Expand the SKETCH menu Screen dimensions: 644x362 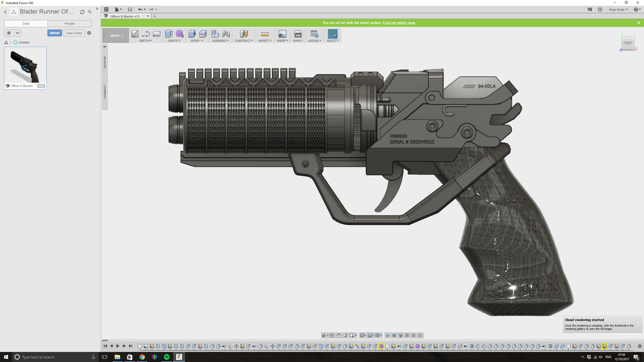[x=145, y=41]
